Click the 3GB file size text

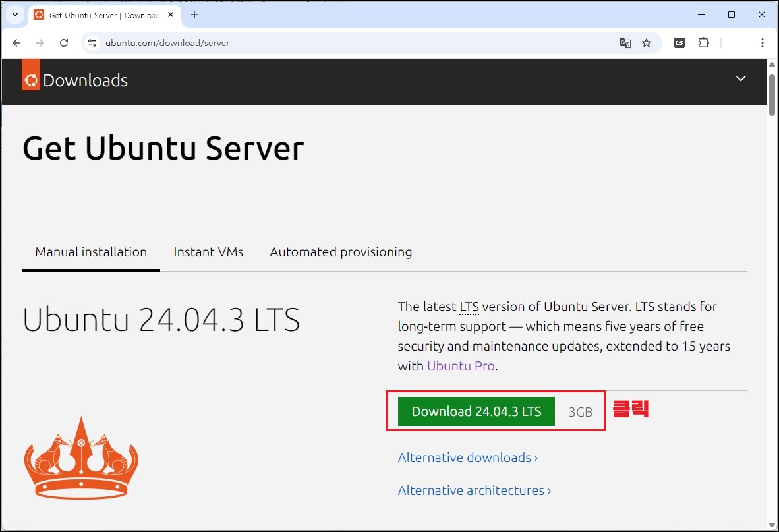pyautogui.click(x=580, y=412)
